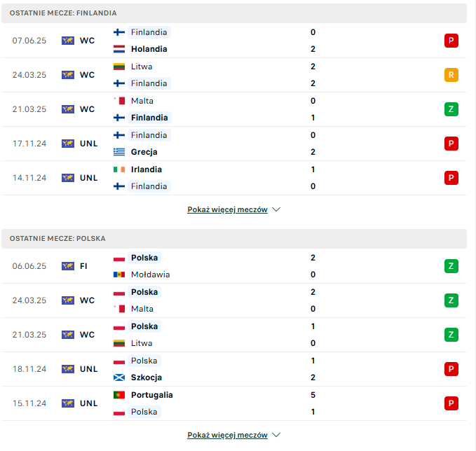476x451 pixels.
Task: Open the Mołdawia team name link
Action: [150, 275]
